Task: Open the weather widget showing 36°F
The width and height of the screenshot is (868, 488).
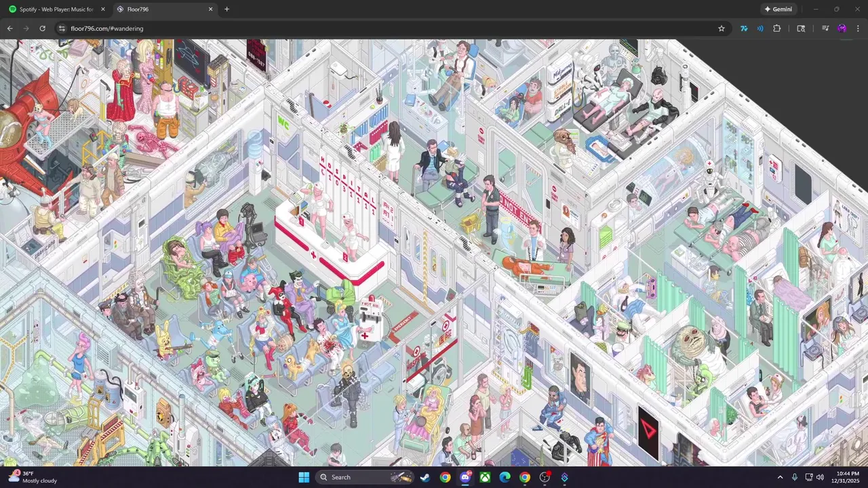Action: (x=34, y=477)
